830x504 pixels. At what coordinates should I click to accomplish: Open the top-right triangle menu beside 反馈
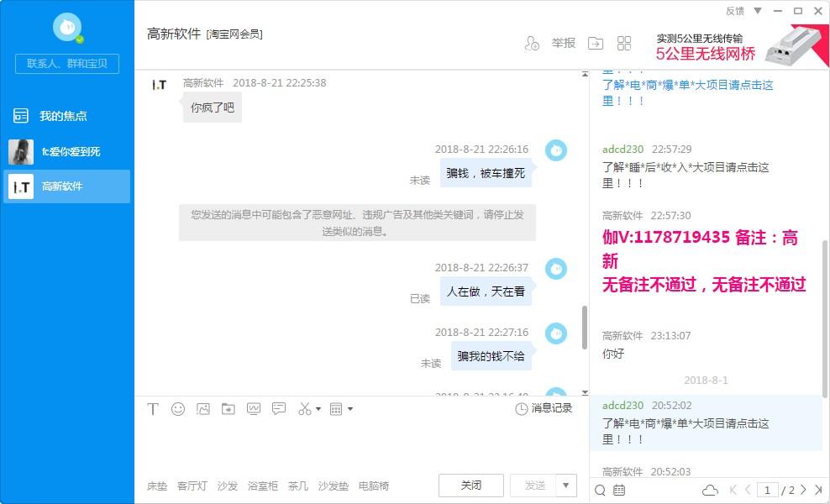coord(758,11)
